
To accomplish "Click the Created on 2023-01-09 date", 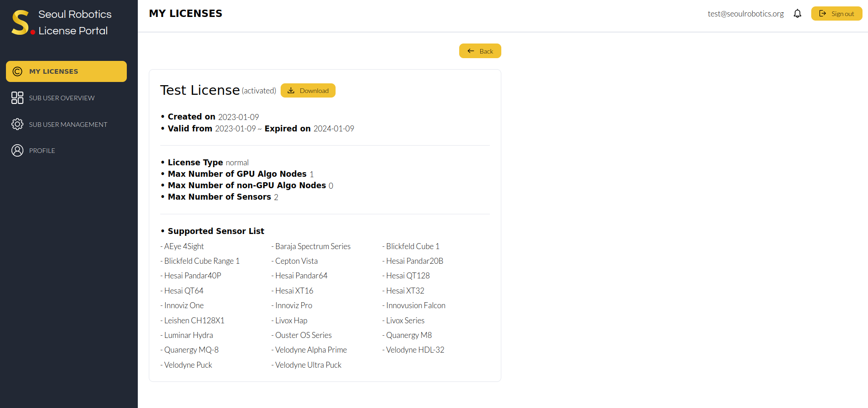I will pos(239,117).
